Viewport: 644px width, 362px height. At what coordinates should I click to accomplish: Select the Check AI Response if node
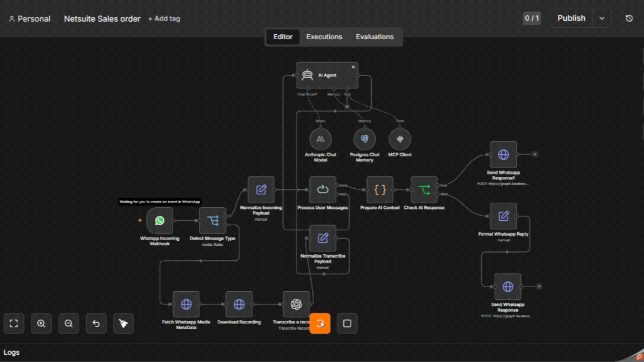pyautogui.click(x=424, y=189)
